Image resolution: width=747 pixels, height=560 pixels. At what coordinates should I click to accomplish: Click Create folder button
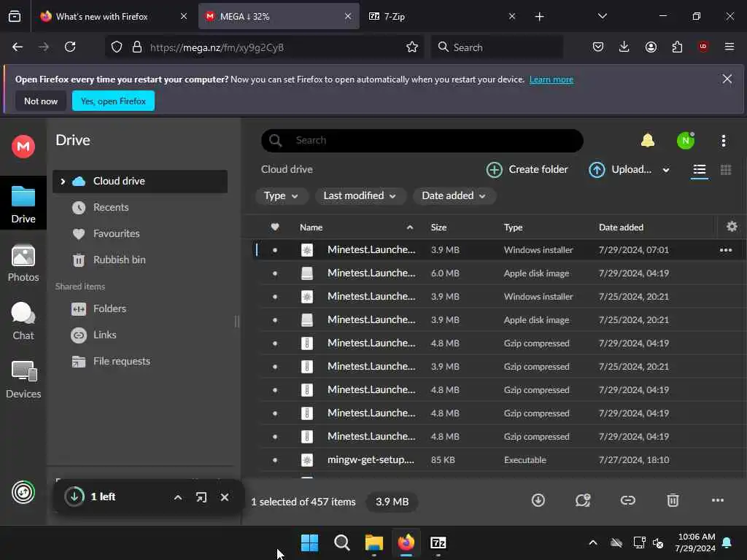[x=527, y=169]
